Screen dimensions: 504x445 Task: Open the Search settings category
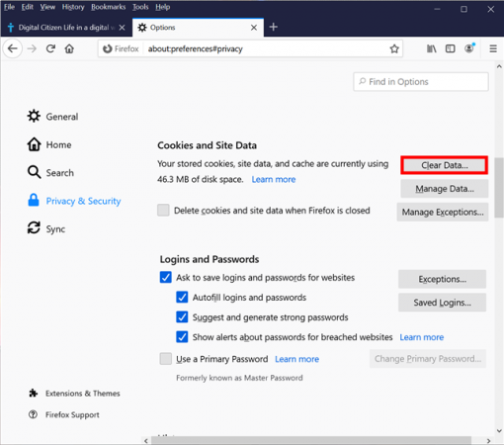(x=50, y=172)
